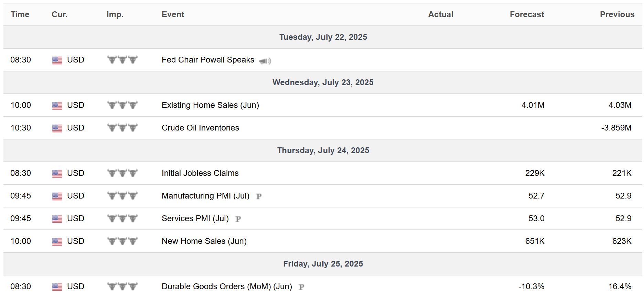644x305 pixels.
Task: Click the preliminary P icon beside Durable Goods Orders
Action: pyautogui.click(x=301, y=287)
